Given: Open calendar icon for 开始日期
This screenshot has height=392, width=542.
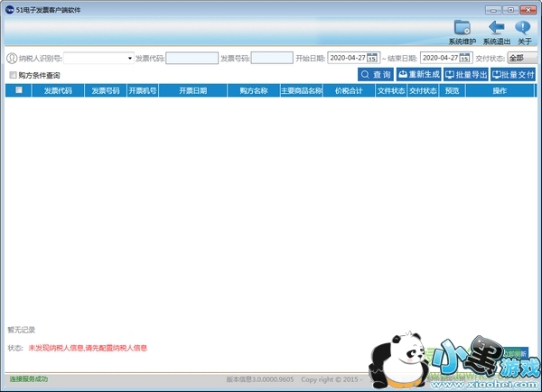Looking at the screenshot, I should click(x=372, y=58).
